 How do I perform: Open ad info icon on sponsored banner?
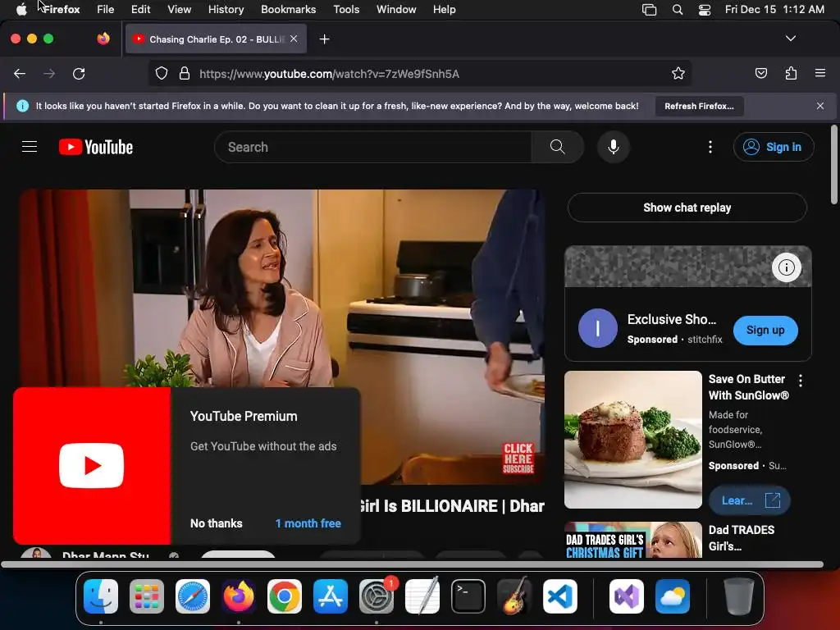coord(787,267)
